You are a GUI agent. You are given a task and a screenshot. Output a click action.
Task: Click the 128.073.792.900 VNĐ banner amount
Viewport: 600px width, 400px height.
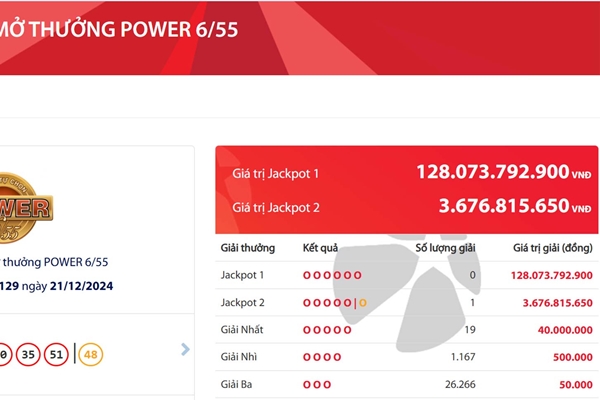pos(492,172)
